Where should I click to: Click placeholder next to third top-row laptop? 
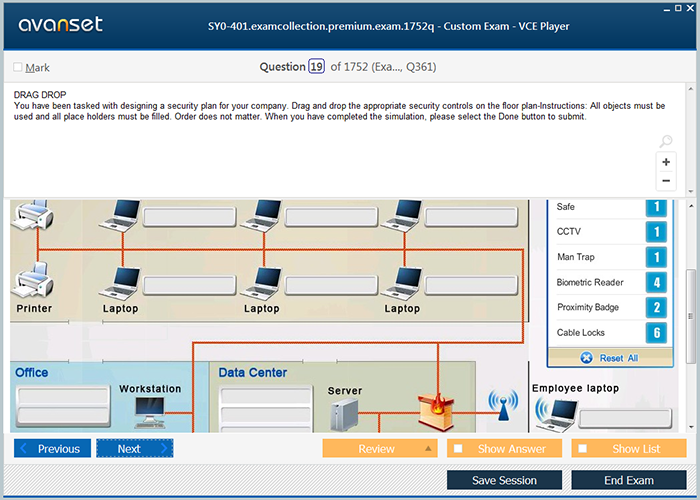click(471, 217)
